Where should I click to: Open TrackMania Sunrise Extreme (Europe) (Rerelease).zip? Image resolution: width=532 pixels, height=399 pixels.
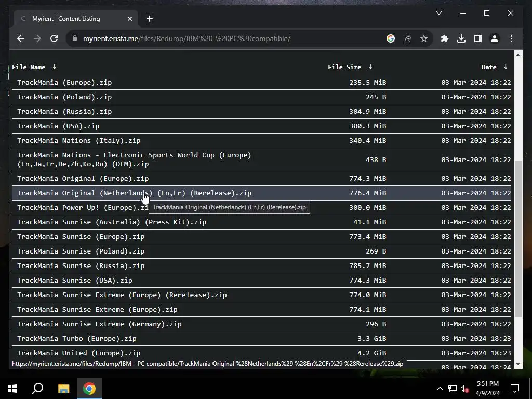122,295
